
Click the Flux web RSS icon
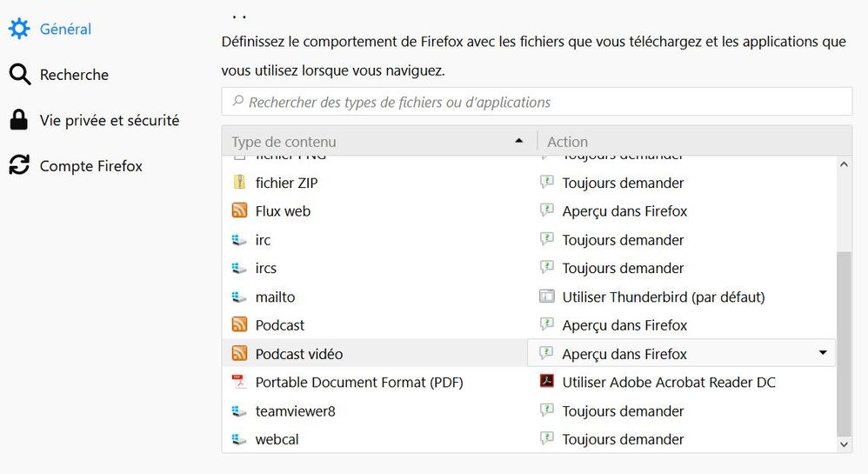click(x=240, y=211)
